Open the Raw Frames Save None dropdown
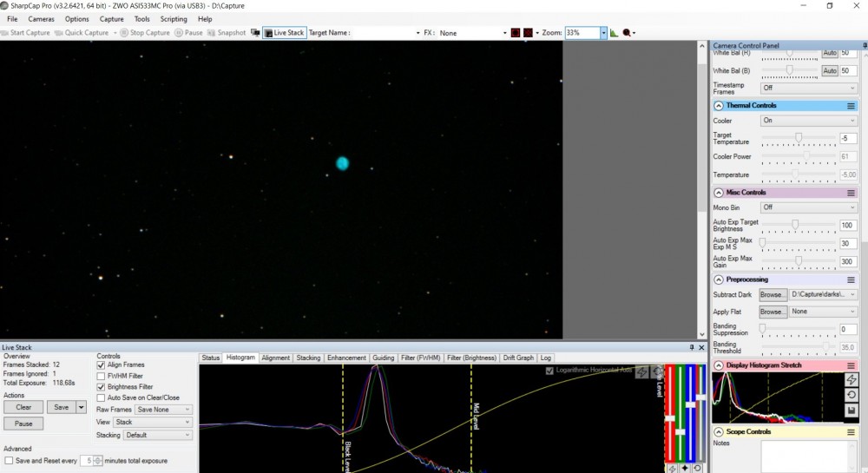 [x=163, y=410]
